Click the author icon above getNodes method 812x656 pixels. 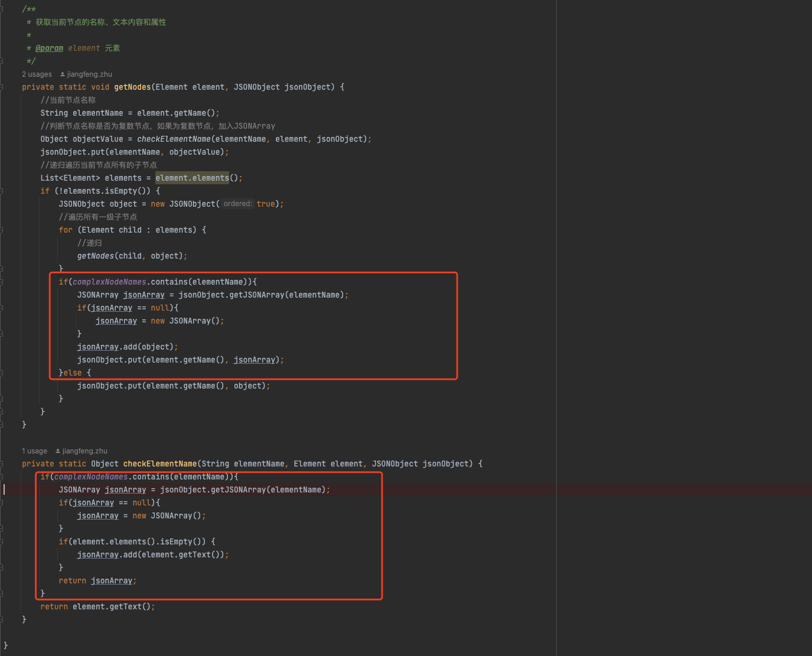click(63, 74)
